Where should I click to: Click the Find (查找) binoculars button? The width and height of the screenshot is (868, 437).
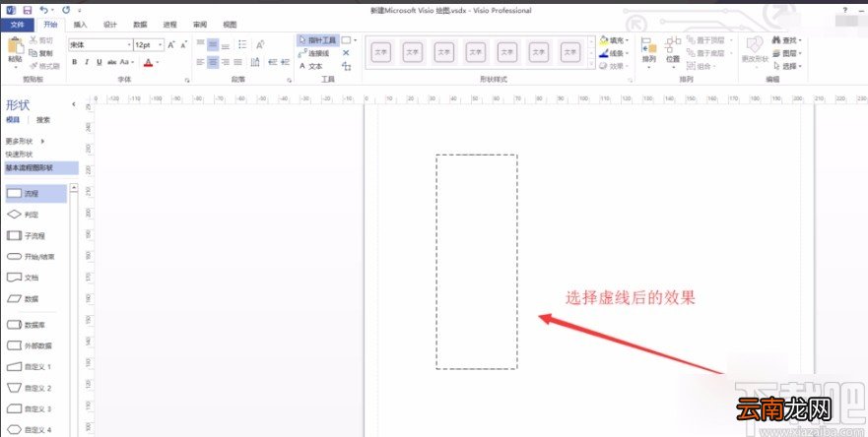[x=786, y=40]
